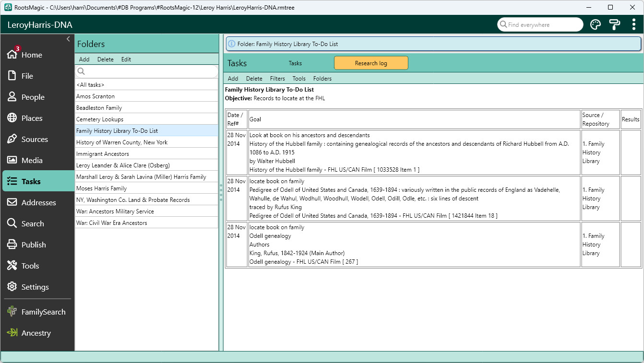
Task: Switch to the Research log tab
Action: [x=371, y=63]
